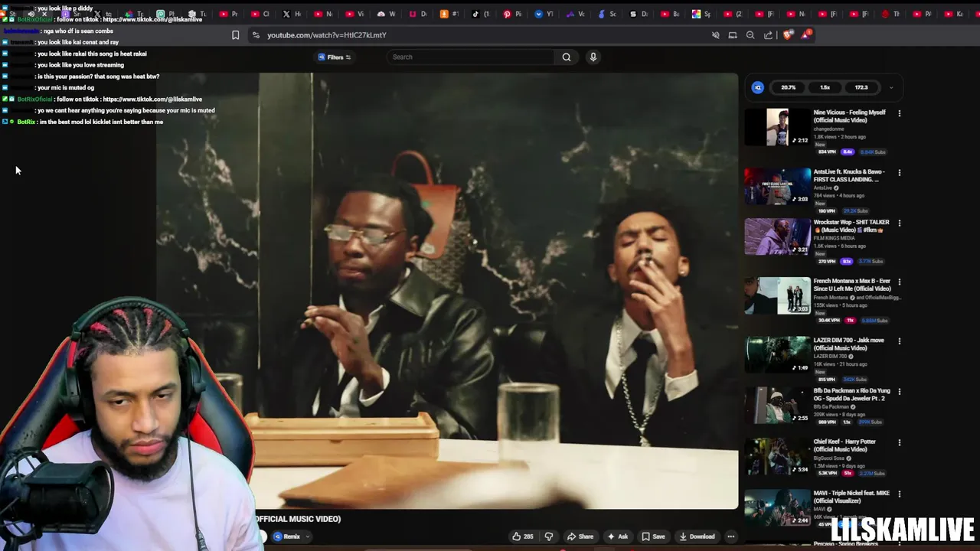Switch to the colorful grid "Sp" browser tab
Image resolution: width=980 pixels, height=551 pixels.
tap(701, 14)
